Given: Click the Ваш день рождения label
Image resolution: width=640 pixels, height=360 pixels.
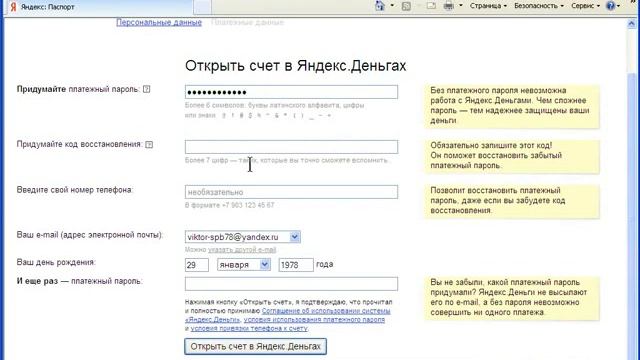Looking at the screenshot, I should coord(56,262).
